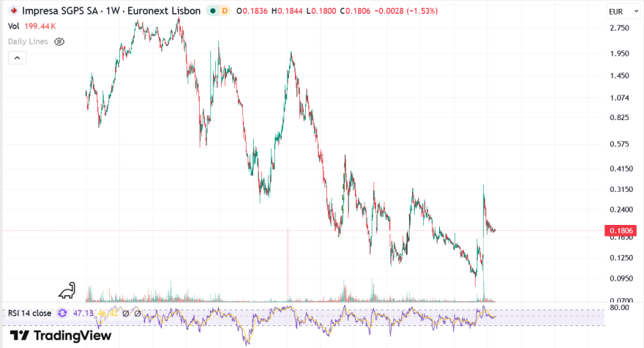The height and width of the screenshot is (348, 644).
Task: Select the 1W interval in chart title
Action: [113, 11]
